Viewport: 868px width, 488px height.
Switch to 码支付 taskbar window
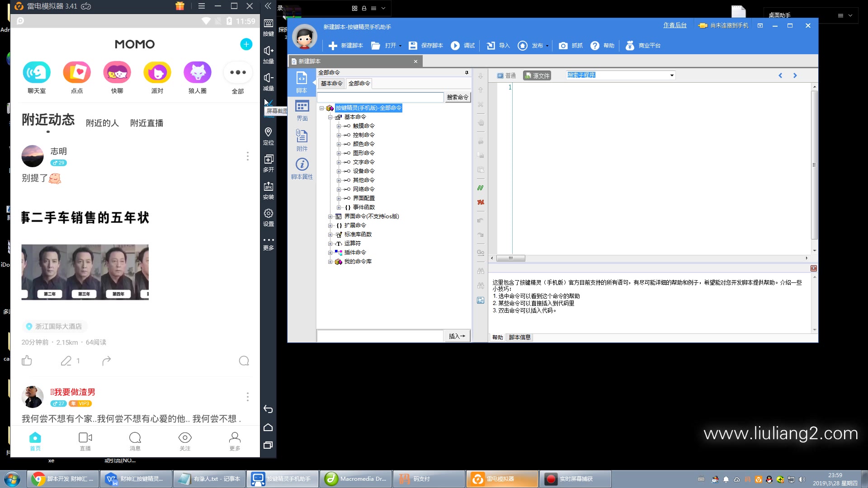tap(429, 479)
